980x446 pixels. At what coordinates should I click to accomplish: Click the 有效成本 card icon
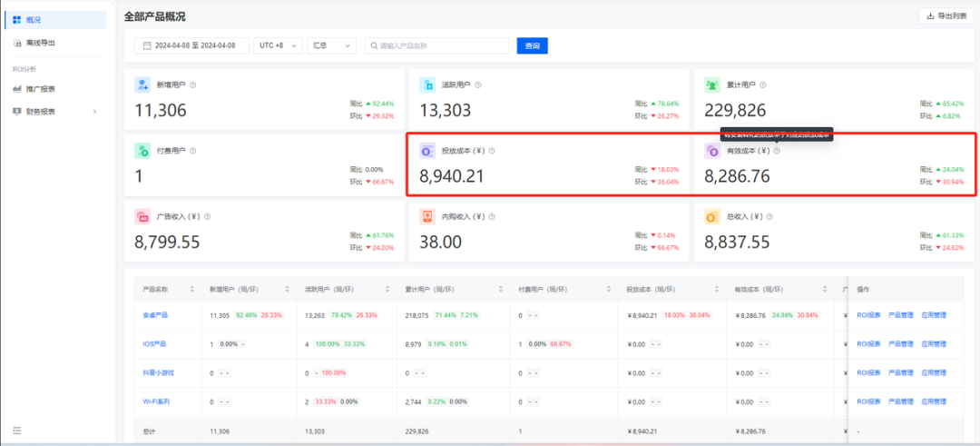pos(712,151)
